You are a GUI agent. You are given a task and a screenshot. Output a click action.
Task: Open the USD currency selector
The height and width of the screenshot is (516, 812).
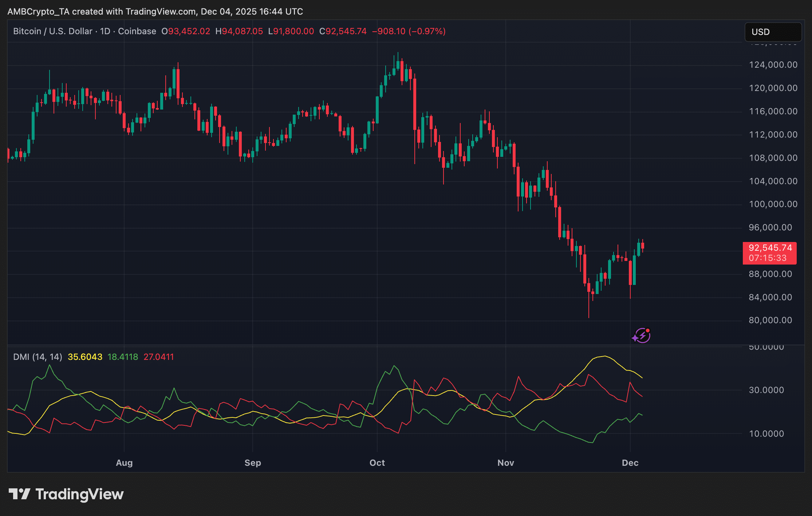point(773,32)
